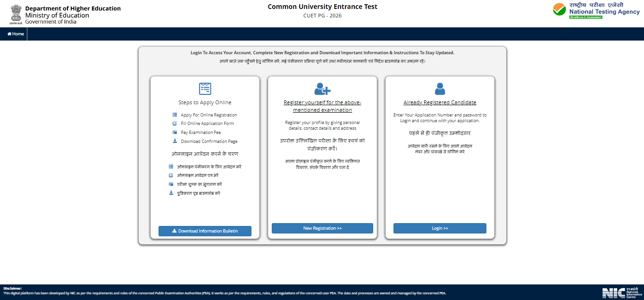Click the NIC logo at bottom right
Viewport: 644px width, 300px height.
pos(618,294)
